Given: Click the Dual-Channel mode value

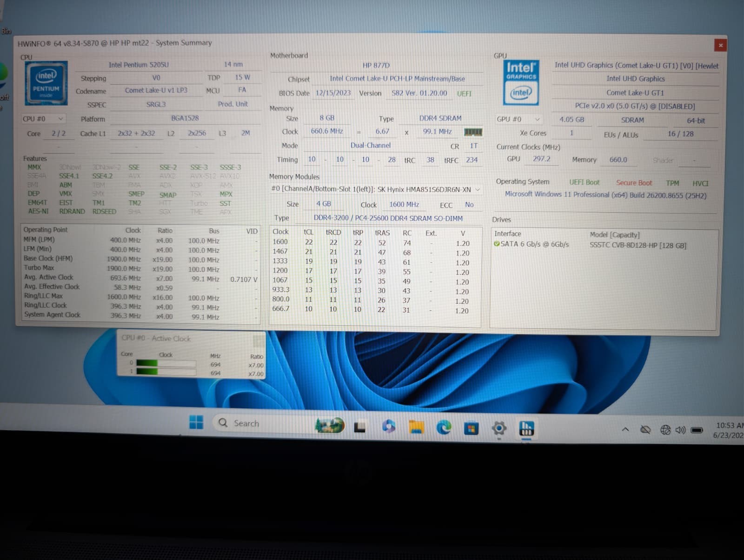Looking at the screenshot, I should (371, 145).
